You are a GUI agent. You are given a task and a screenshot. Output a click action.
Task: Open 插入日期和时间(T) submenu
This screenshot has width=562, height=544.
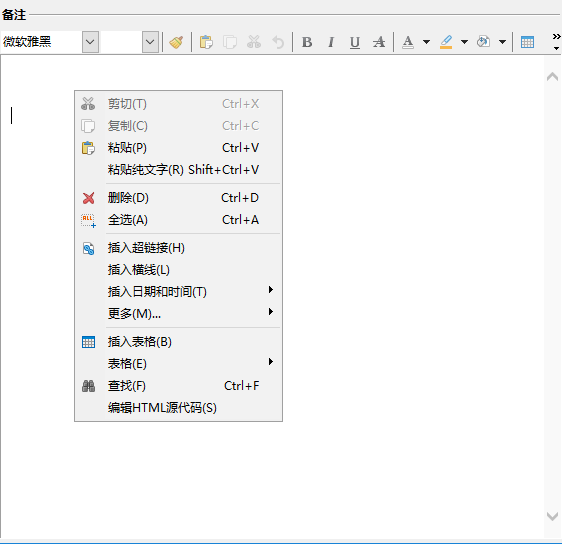point(178,292)
